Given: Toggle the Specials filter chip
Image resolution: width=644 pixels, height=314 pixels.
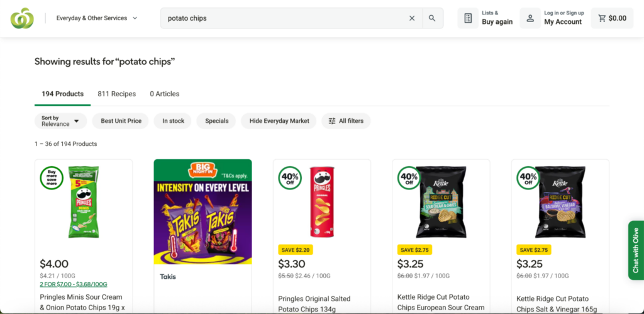Looking at the screenshot, I should (x=216, y=121).
